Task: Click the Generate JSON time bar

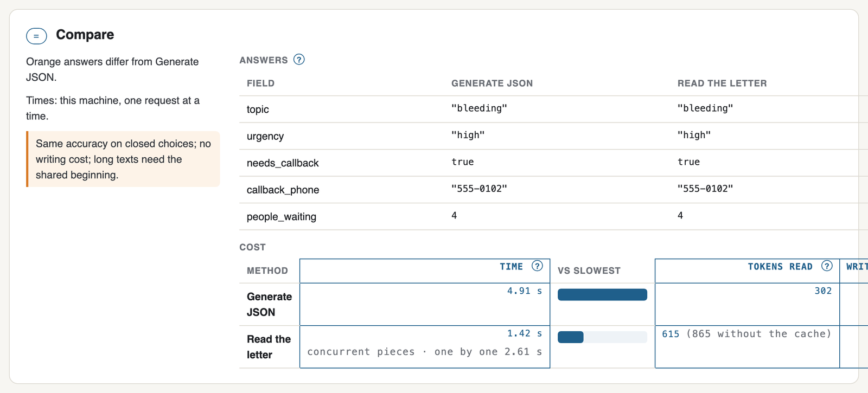Action: [602, 294]
